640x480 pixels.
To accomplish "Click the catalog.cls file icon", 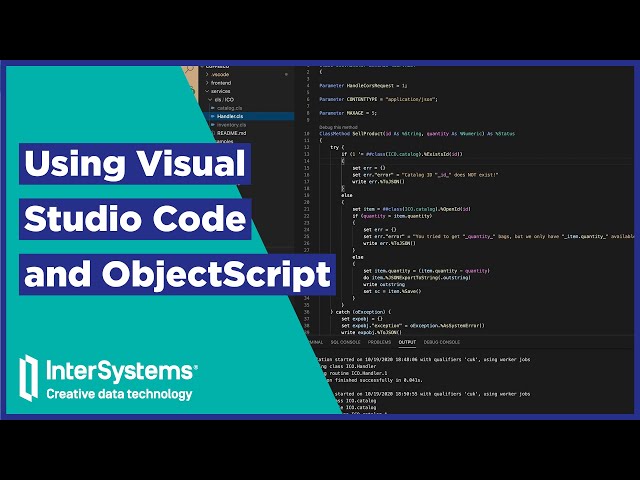I will pos(213,108).
